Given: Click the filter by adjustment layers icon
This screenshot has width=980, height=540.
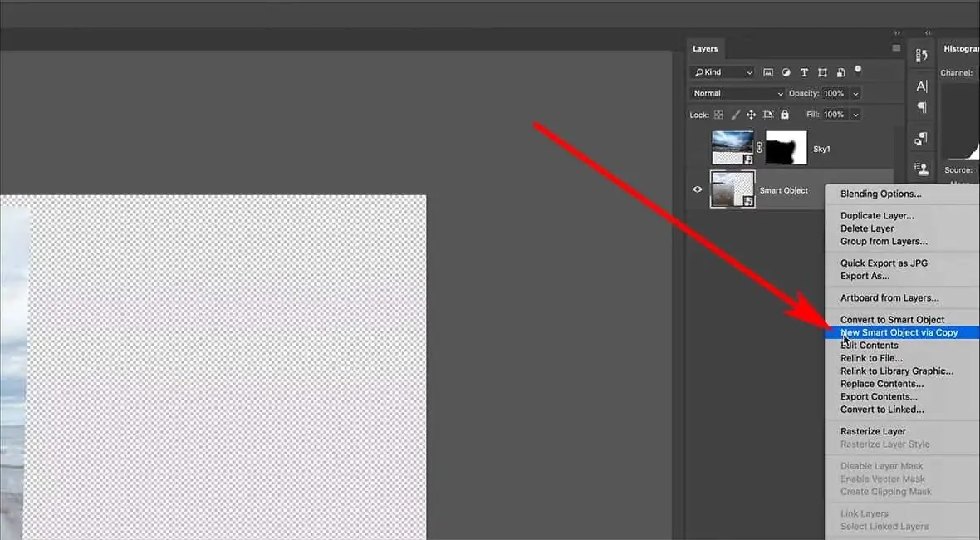Looking at the screenshot, I should tap(786, 72).
